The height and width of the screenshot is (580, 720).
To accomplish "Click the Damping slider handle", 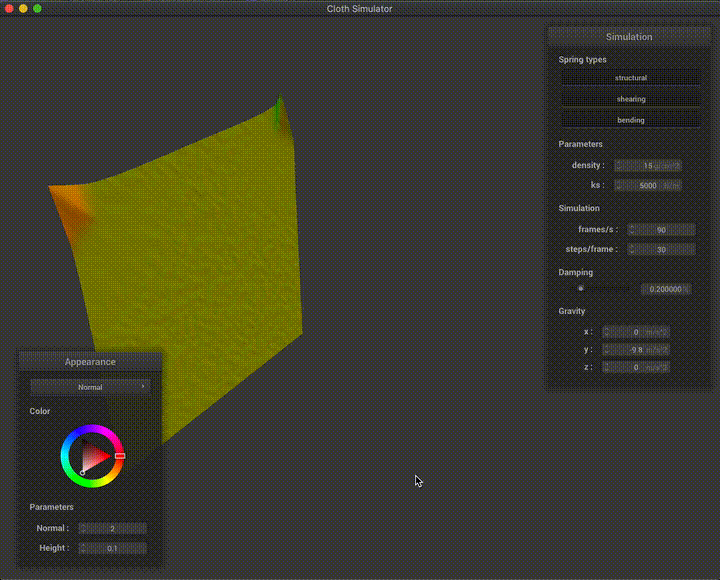I will (581, 288).
